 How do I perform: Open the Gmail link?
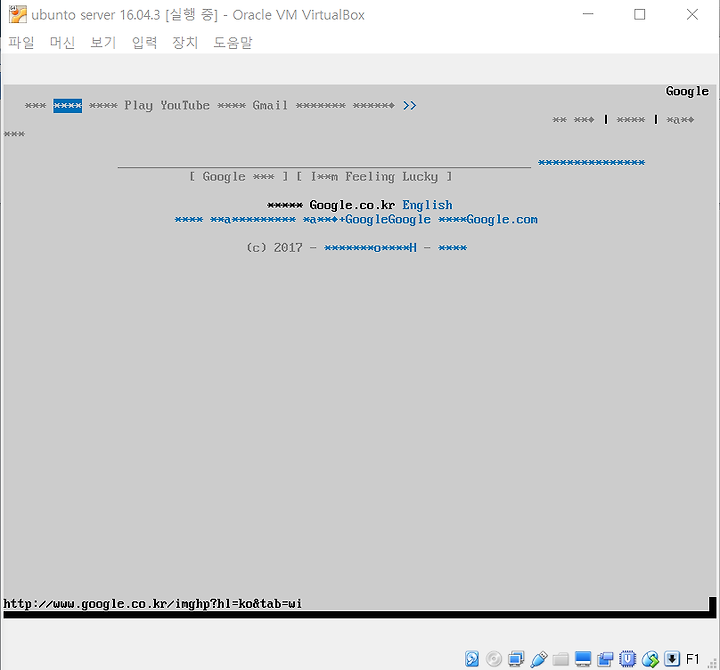pos(270,106)
